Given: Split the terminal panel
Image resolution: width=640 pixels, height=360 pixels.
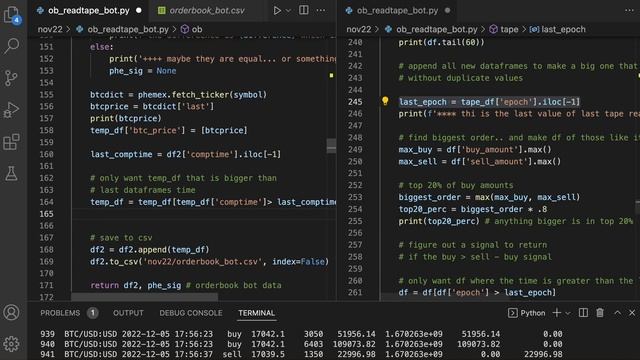Looking at the screenshot, I should click(x=583, y=313).
